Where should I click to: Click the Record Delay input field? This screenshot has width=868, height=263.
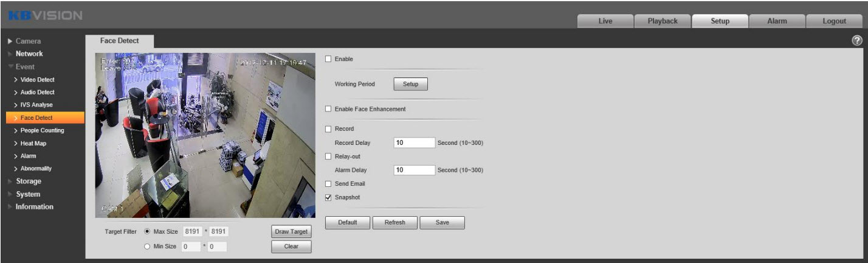[414, 143]
